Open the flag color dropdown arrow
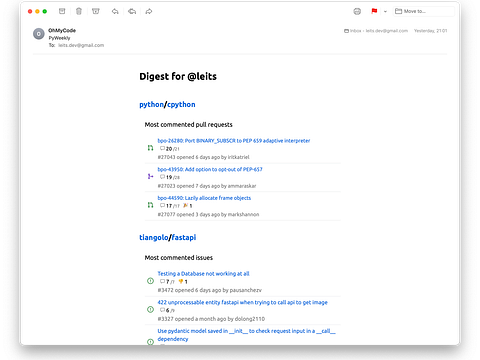Image resolution: width=480 pixels, height=360 pixels. (385, 11)
